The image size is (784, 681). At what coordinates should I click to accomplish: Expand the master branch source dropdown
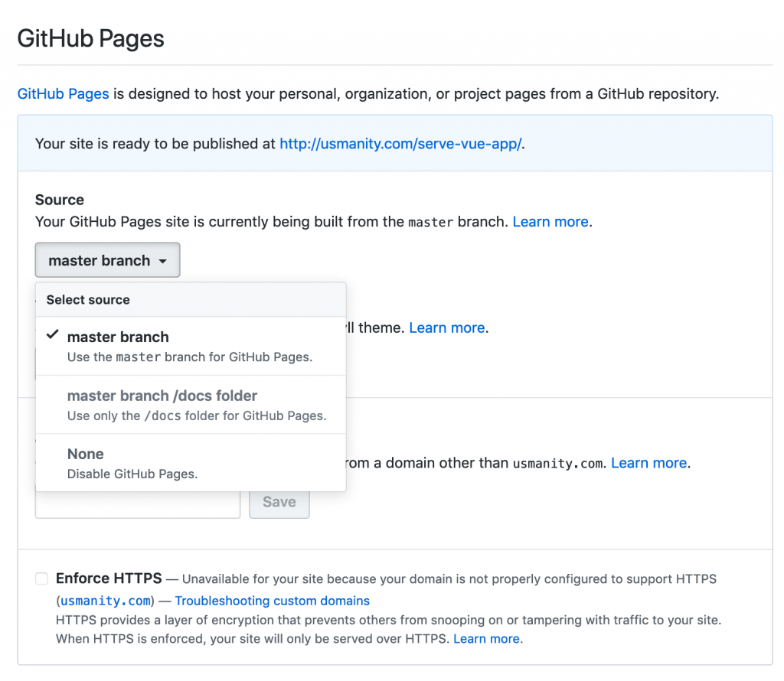click(107, 260)
